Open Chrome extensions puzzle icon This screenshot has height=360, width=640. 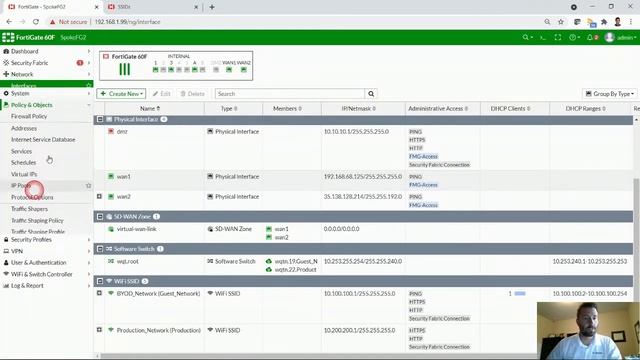click(604, 22)
